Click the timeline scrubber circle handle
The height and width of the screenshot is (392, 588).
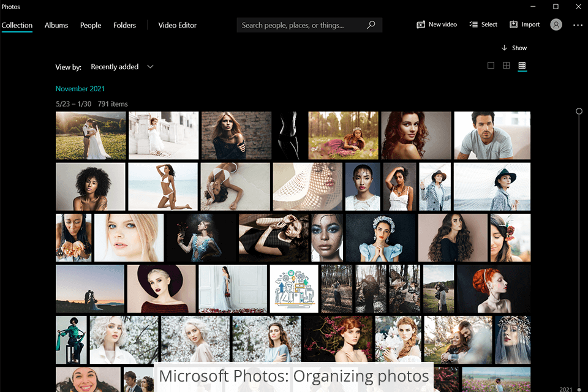click(x=579, y=111)
